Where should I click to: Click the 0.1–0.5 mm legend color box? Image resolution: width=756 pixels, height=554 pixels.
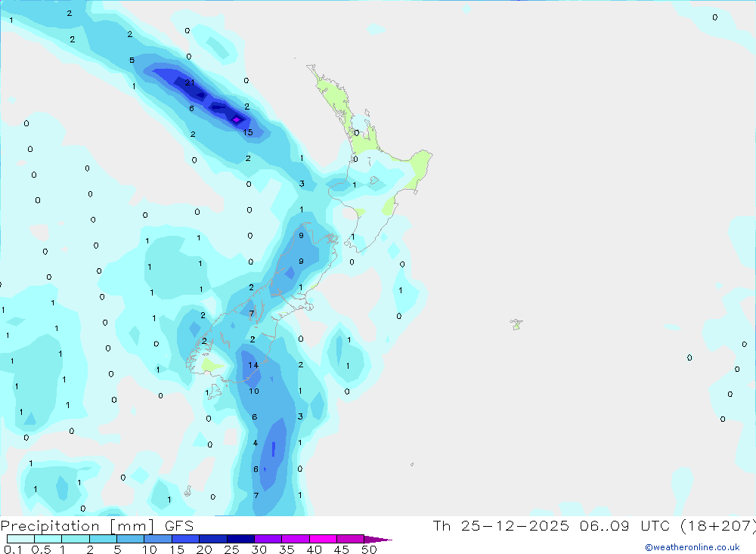pyautogui.click(x=20, y=539)
